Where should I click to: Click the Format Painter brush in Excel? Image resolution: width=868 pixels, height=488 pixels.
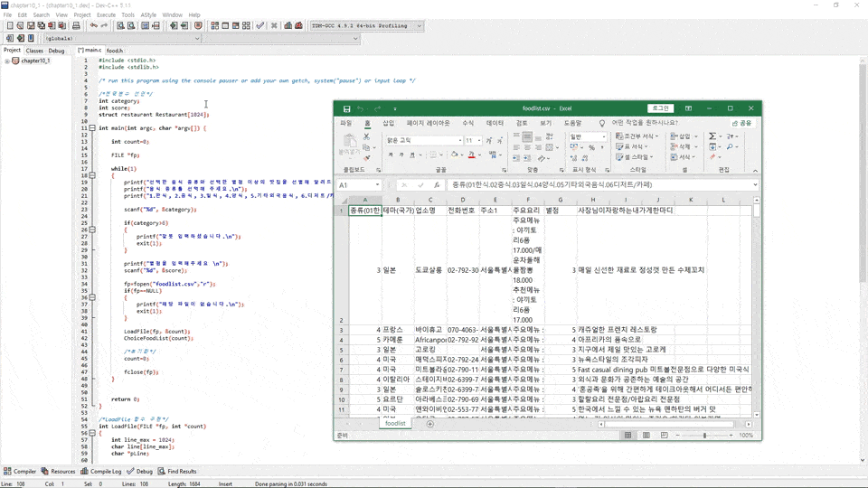coord(366,158)
